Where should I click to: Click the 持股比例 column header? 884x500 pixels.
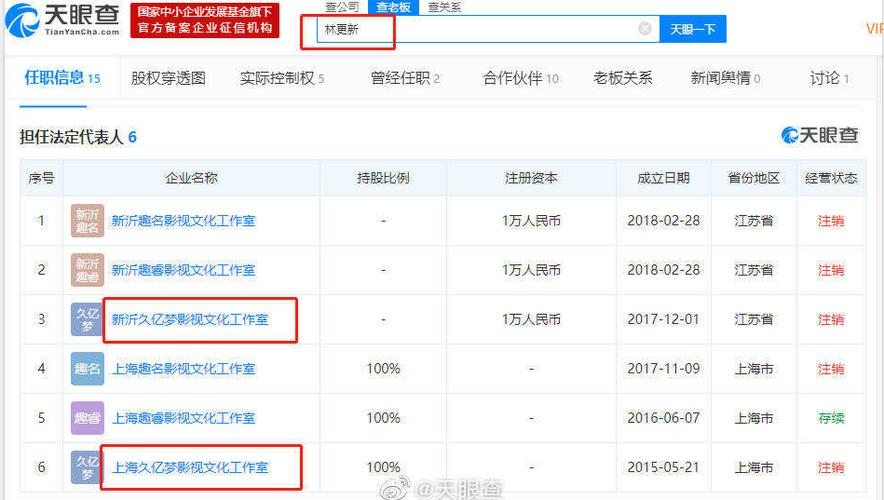pos(383,178)
